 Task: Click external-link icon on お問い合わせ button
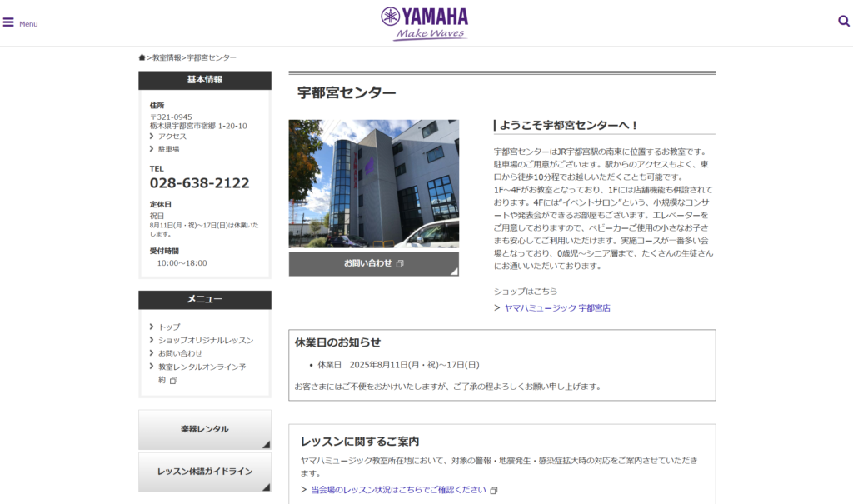pyautogui.click(x=400, y=263)
